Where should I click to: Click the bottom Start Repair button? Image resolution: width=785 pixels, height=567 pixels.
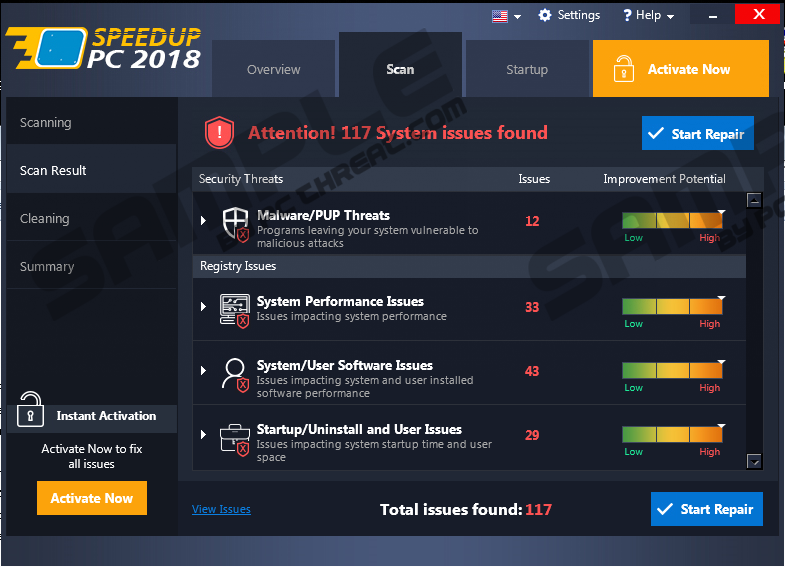coord(707,509)
